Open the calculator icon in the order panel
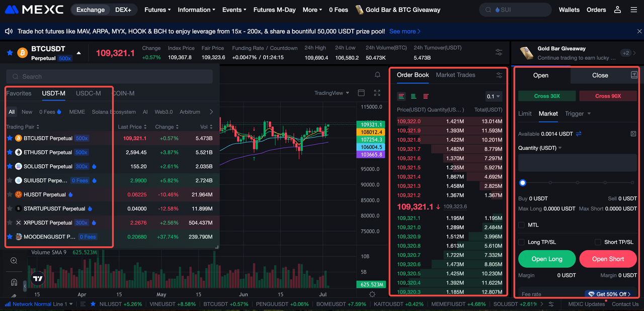 coord(633,134)
